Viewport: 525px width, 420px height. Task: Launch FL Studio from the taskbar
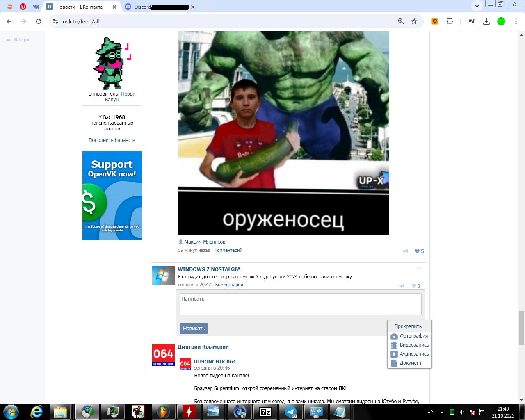[x=164, y=412]
